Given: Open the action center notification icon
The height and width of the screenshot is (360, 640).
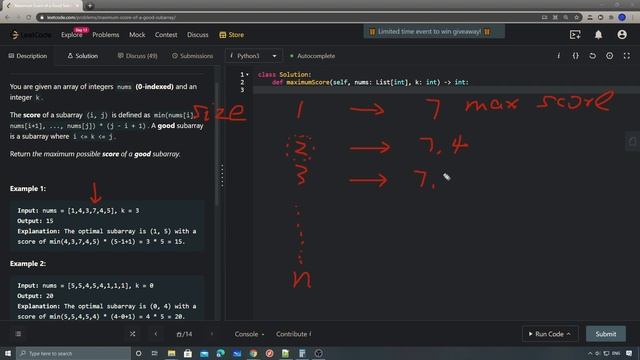Looking at the screenshot, I should point(629,353).
